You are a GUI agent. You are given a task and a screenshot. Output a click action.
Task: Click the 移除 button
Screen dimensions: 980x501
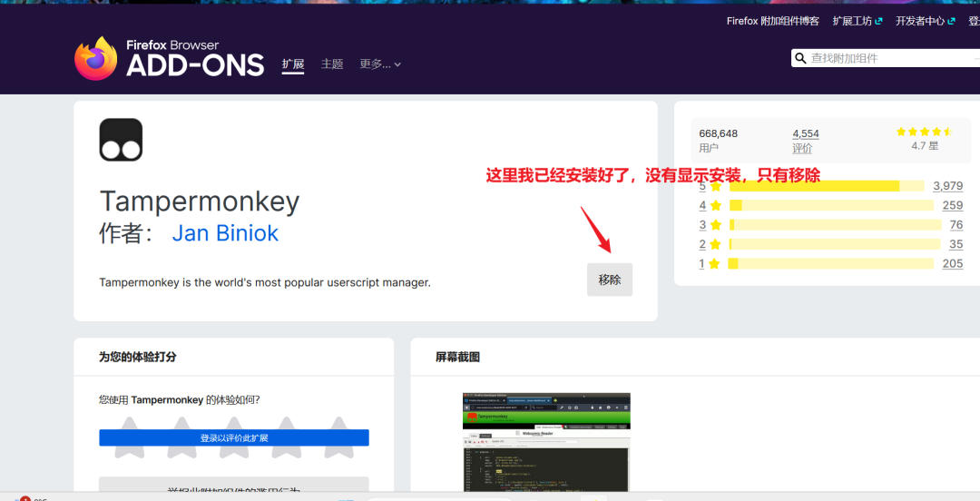pos(610,280)
